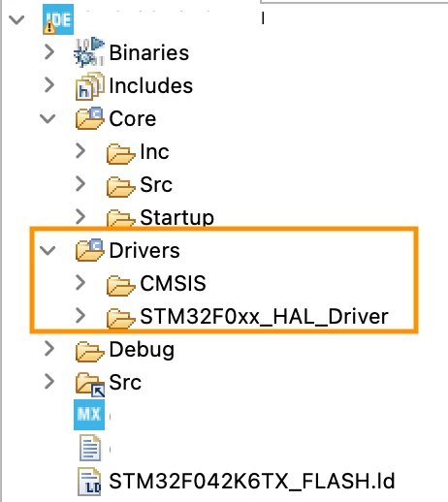Collapse the Core folder
This screenshot has width=448, height=502.
[48, 119]
